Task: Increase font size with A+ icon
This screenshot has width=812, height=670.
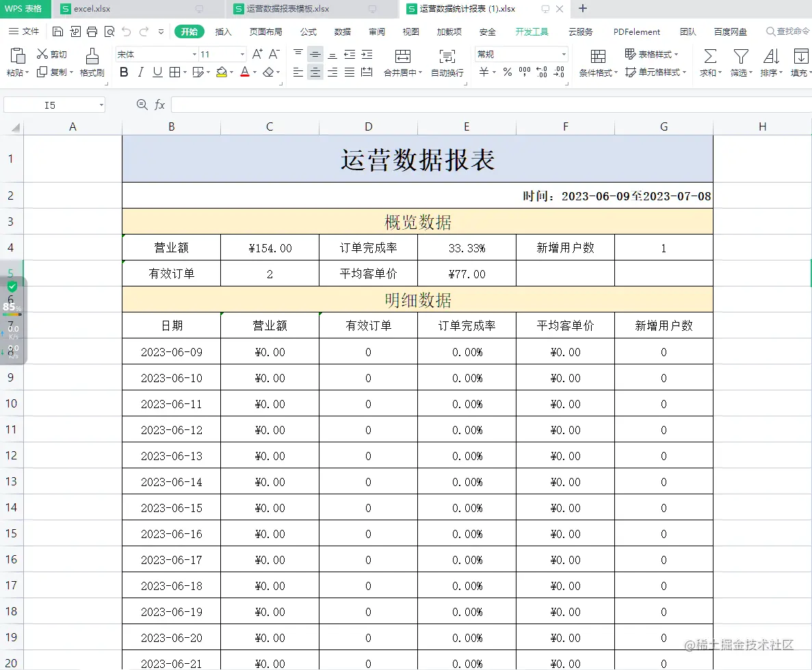Action: tap(257, 54)
